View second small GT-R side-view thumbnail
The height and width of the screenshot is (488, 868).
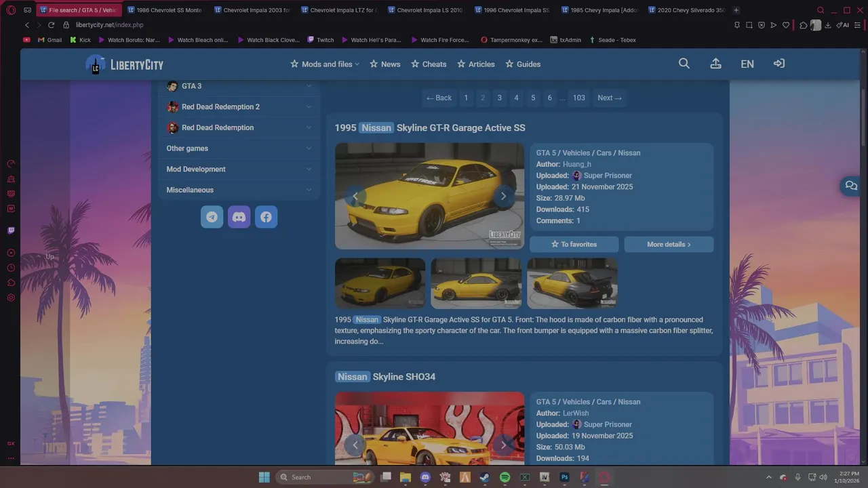[476, 283]
